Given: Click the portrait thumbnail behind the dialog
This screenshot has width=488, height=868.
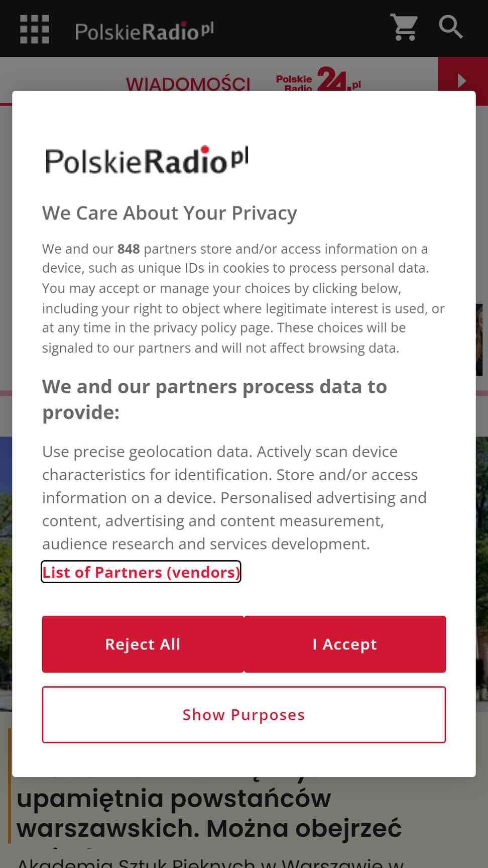Looking at the screenshot, I should 481,340.
